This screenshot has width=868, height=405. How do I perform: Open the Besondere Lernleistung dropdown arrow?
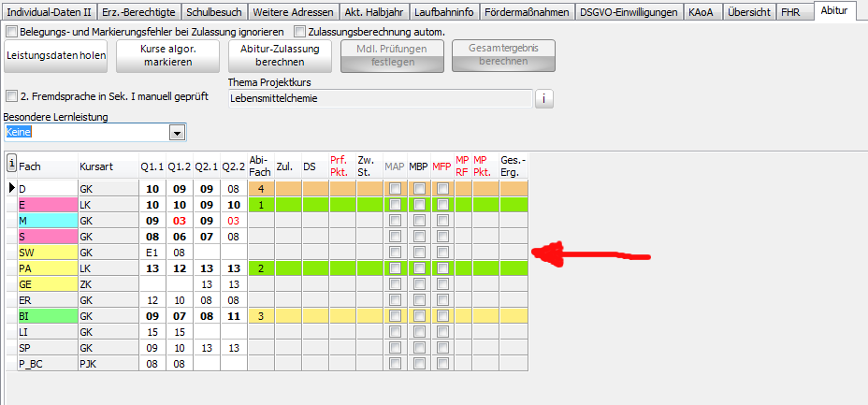177,133
